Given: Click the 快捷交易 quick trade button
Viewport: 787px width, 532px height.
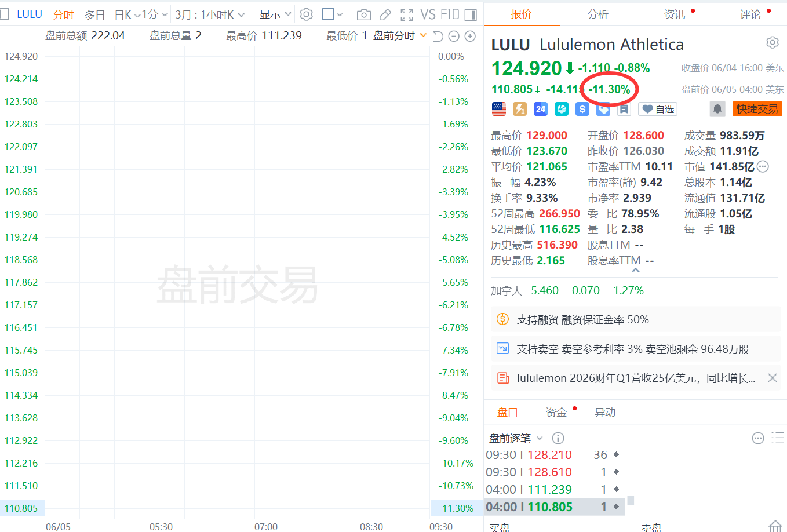Looking at the screenshot, I should (757, 109).
